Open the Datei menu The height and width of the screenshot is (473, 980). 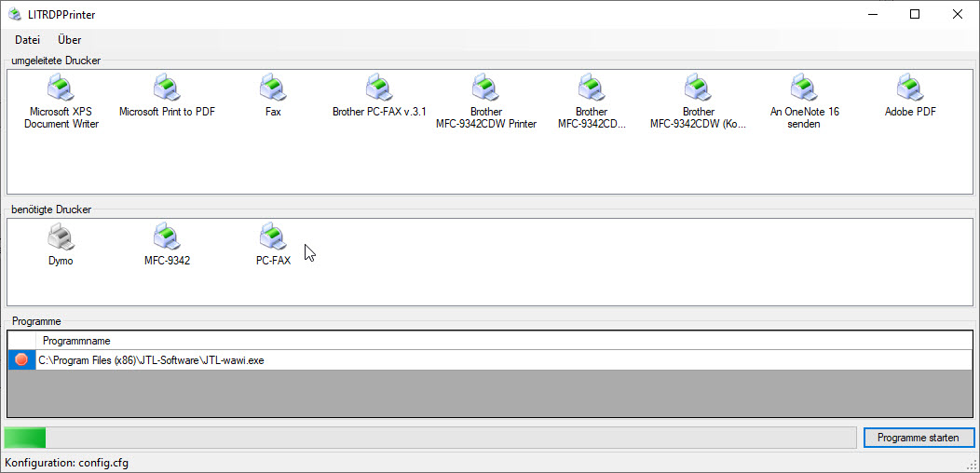[x=28, y=40]
